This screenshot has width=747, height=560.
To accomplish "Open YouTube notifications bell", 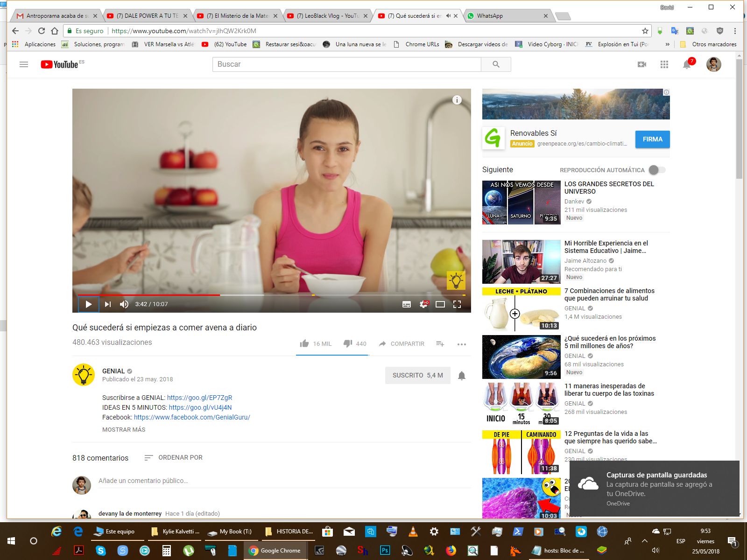I will coord(687,64).
